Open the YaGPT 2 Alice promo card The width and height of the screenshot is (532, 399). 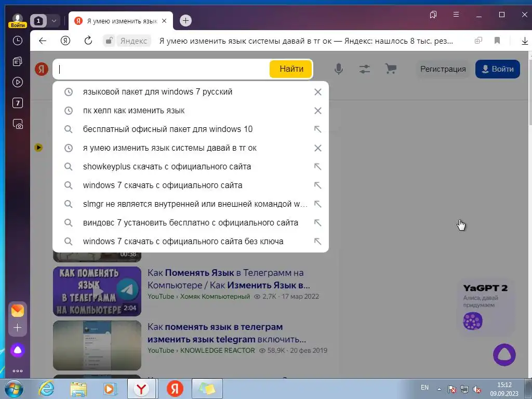click(486, 307)
